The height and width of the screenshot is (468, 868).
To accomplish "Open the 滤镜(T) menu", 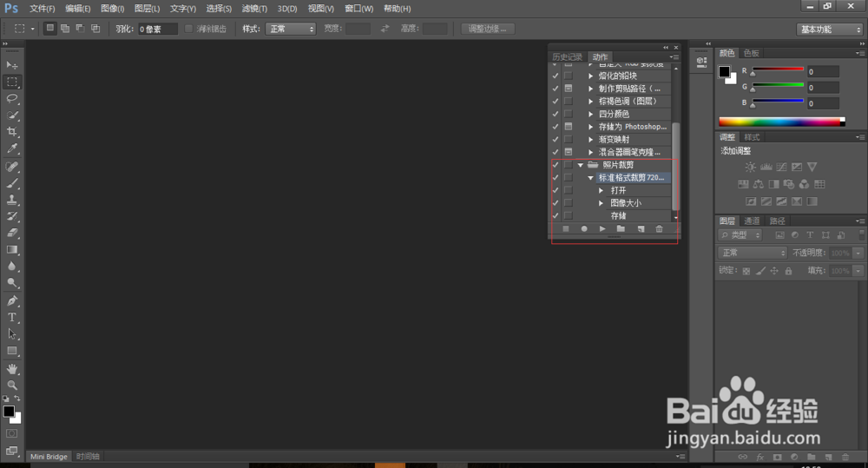I will [254, 9].
